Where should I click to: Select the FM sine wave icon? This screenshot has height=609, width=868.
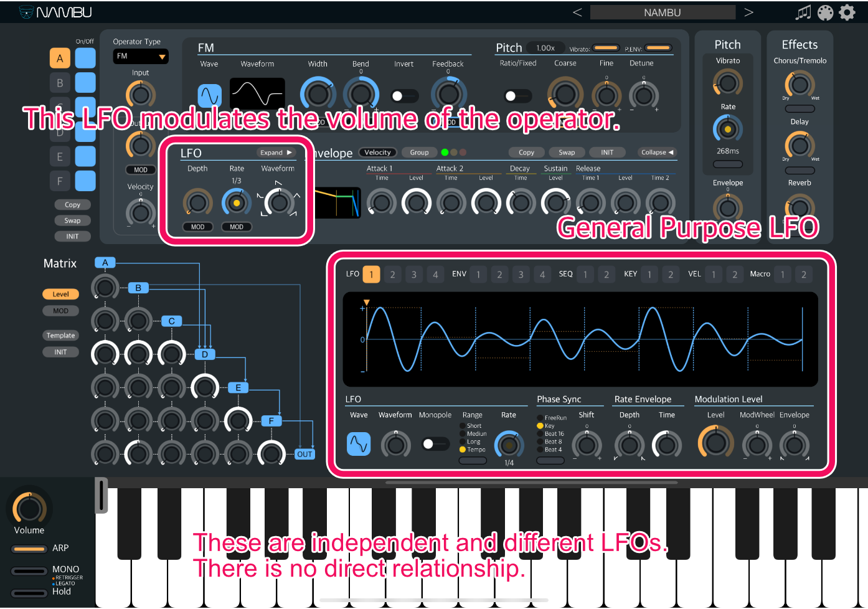pos(210,95)
